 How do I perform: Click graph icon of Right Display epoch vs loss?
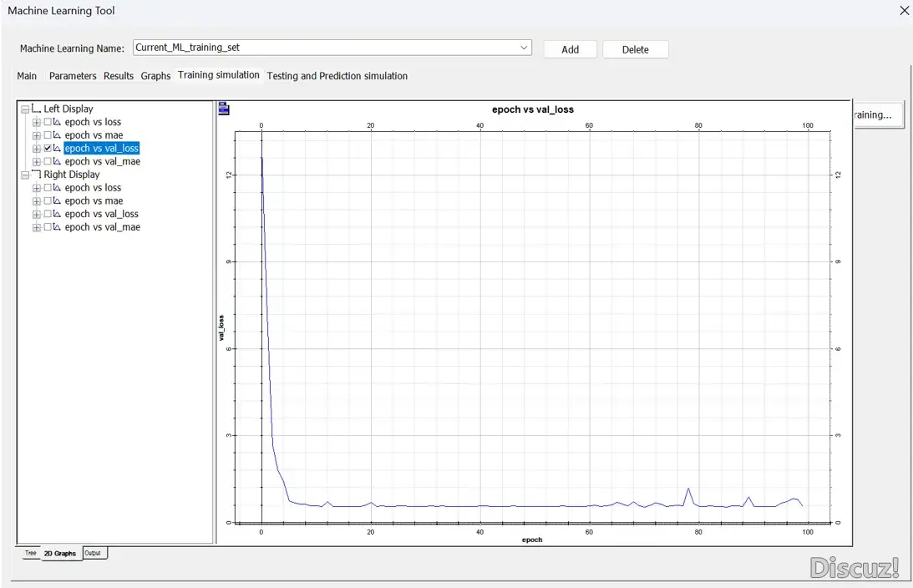tap(57, 188)
